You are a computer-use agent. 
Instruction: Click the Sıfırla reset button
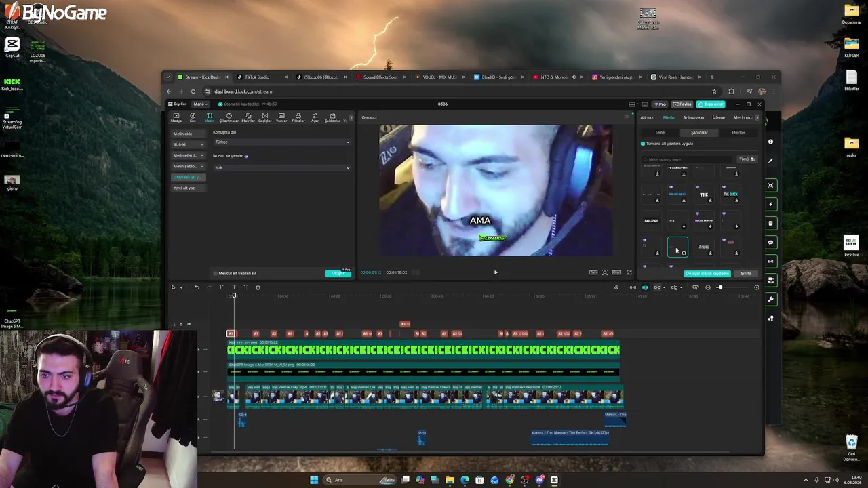click(x=746, y=274)
